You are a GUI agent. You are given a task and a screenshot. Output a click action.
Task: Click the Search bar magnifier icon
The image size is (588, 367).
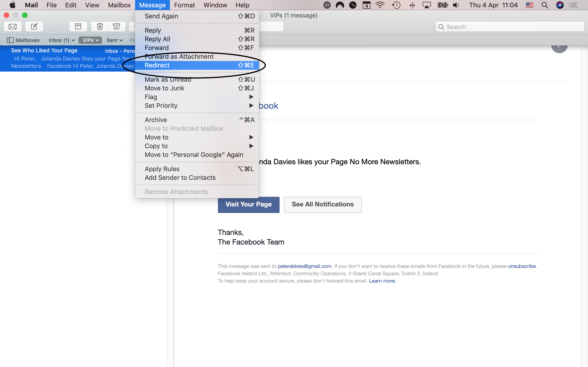(x=441, y=27)
